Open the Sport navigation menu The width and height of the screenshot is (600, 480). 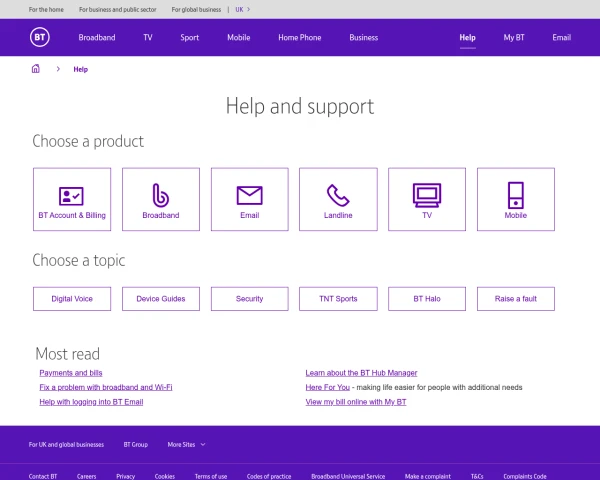point(189,38)
